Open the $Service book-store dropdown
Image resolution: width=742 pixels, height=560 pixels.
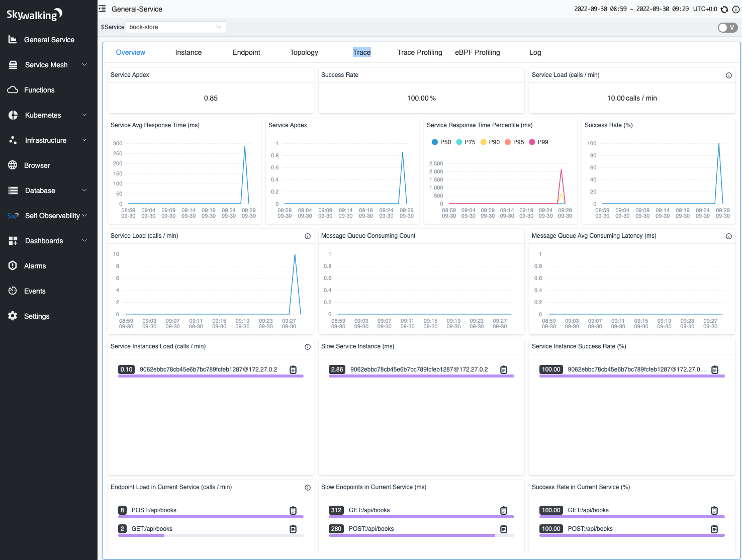(176, 27)
